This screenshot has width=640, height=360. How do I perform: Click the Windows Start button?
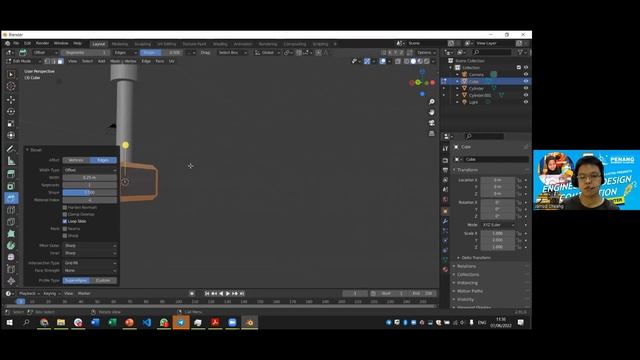click(x=9, y=322)
